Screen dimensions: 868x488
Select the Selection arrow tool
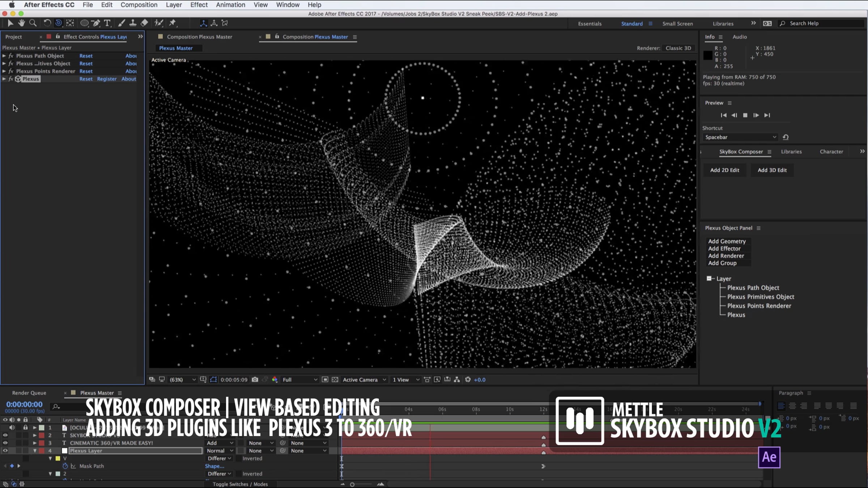coord(10,23)
